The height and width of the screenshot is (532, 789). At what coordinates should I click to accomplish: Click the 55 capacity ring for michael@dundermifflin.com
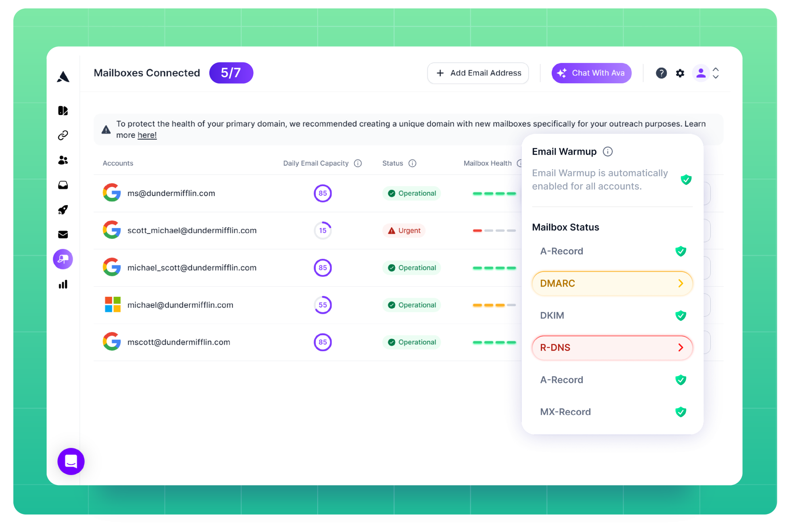323,305
